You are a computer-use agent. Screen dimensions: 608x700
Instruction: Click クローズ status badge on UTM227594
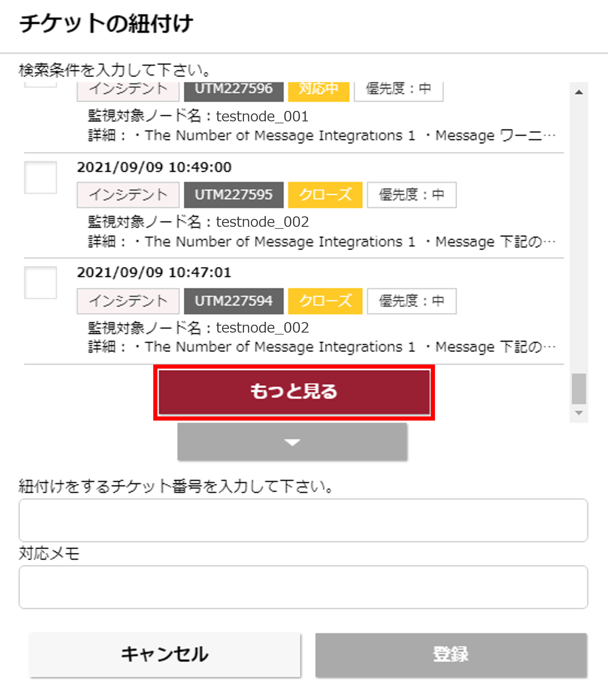coord(325,301)
